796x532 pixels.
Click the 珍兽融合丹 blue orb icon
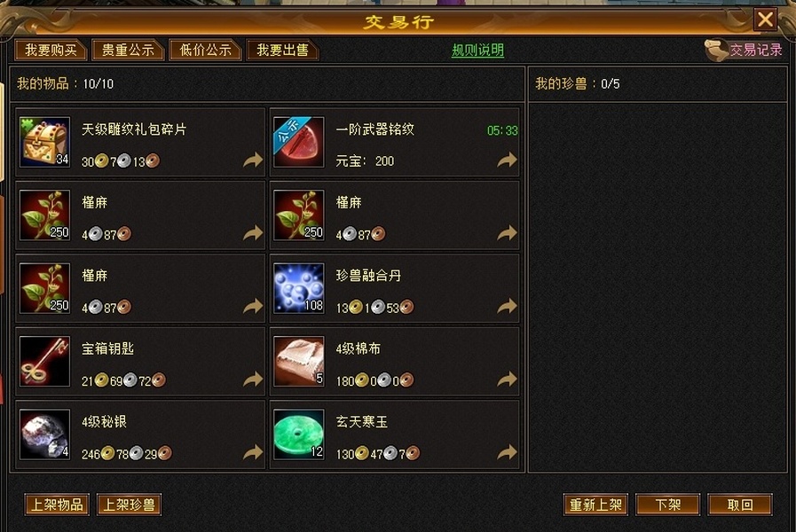coord(298,288)
